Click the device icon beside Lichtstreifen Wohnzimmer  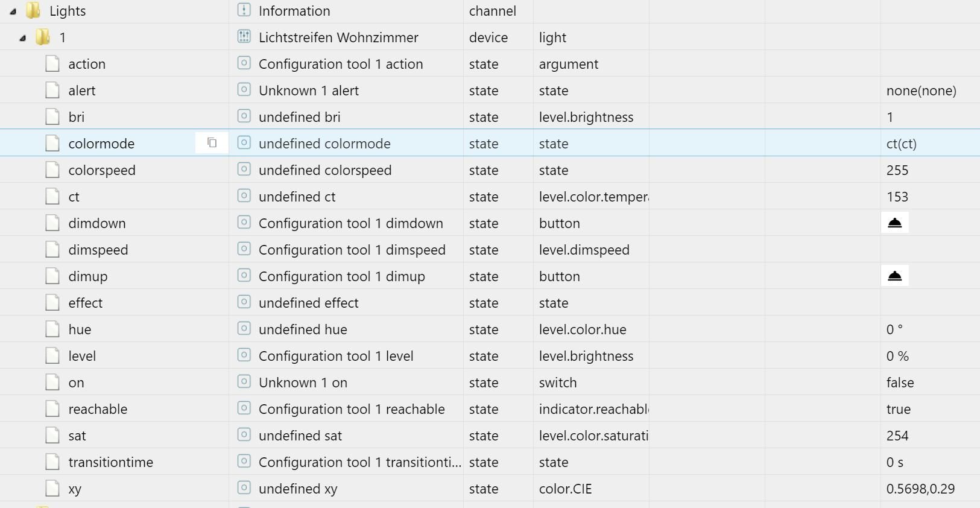244,37
